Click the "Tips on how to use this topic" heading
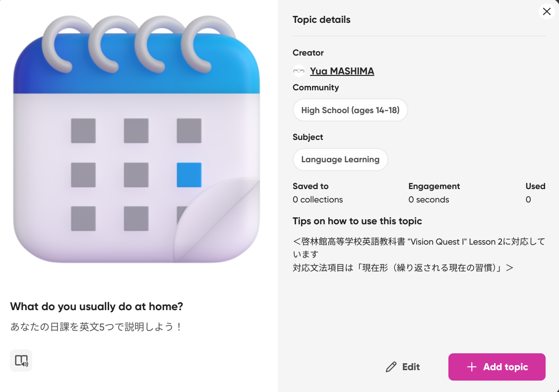This screenshot has height=392, width=559. coord(357,221)
